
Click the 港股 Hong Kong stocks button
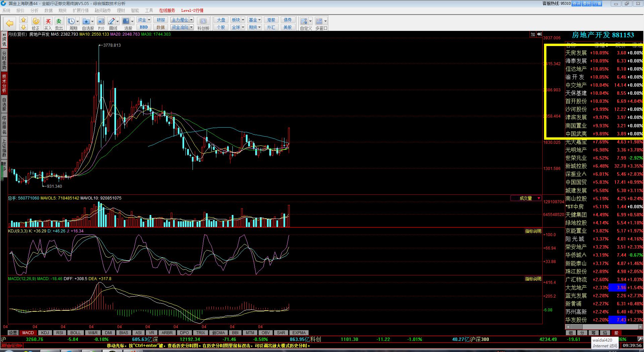click(x=271, y=20)
